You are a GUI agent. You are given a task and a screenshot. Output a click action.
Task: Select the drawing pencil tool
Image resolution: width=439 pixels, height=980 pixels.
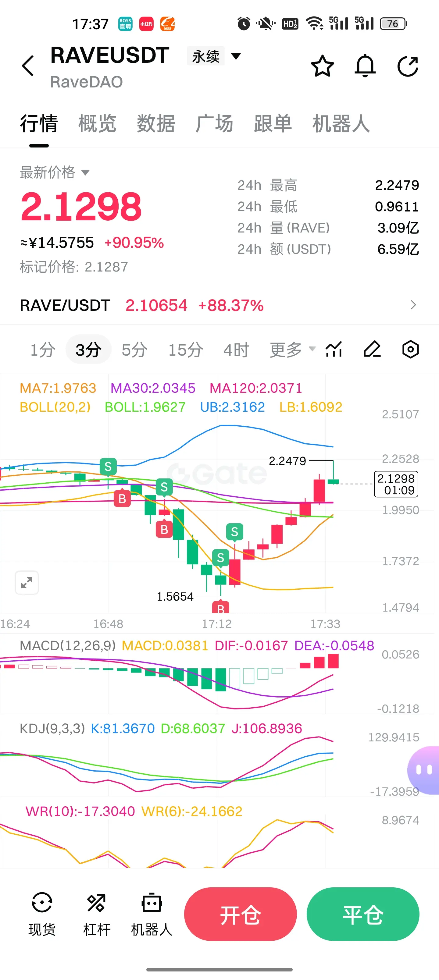click(x=372, y=349)
